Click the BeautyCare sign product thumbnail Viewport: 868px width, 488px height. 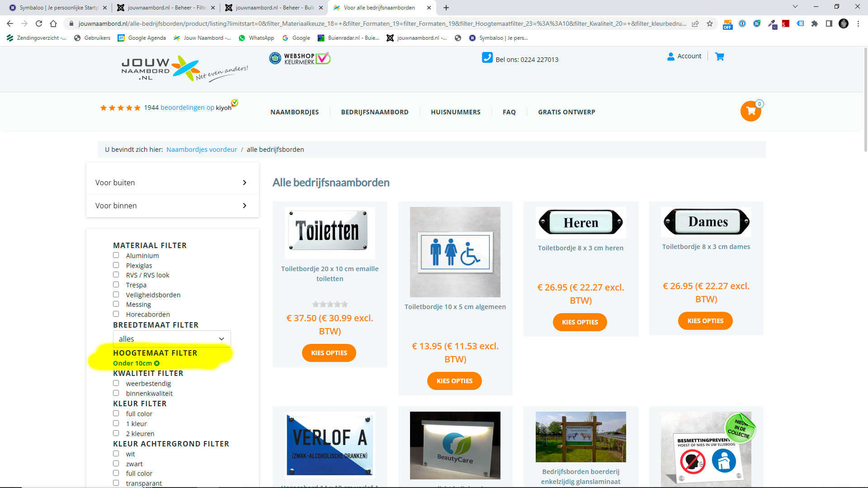[x=455, y=445]
